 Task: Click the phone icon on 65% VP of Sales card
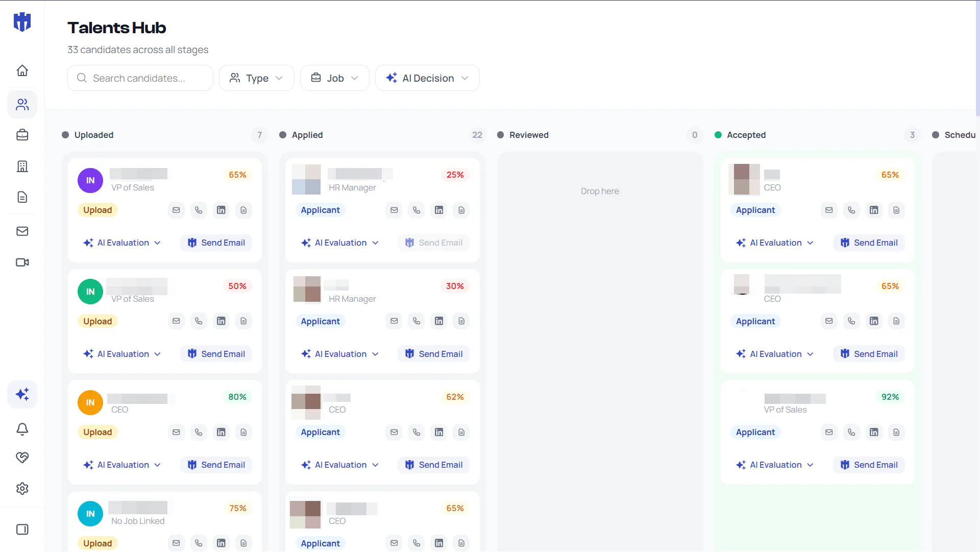pos(199,210)
